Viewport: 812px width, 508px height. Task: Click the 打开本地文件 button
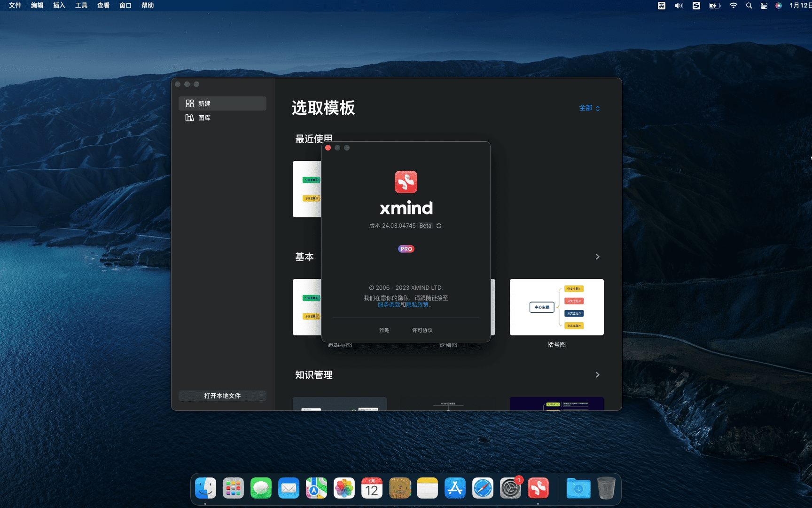(222, 396)
